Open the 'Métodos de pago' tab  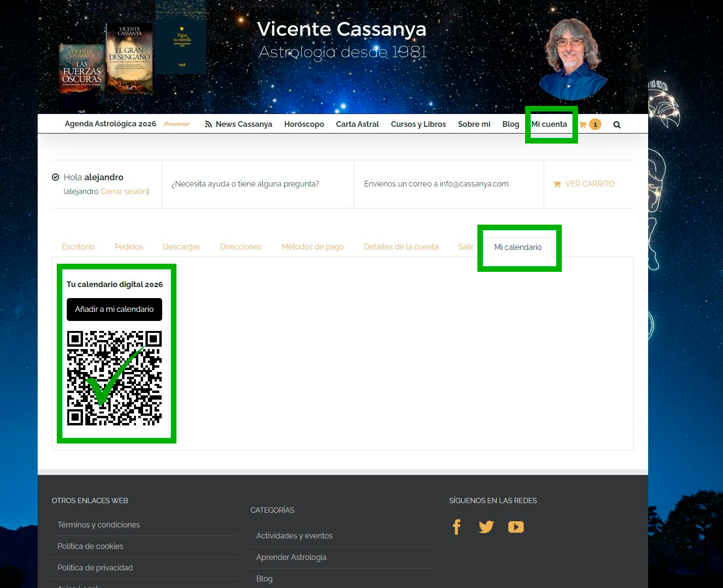click(312, 247)
